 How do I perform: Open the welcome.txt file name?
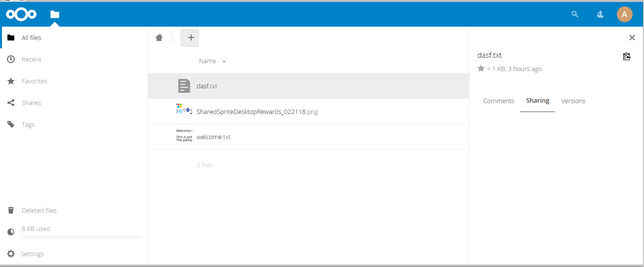[213, 137]
